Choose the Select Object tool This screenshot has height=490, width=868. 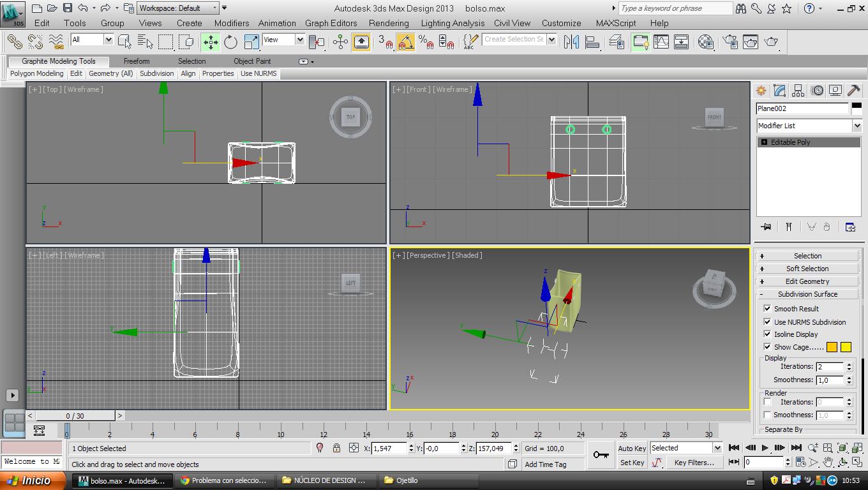pos(124,42)
